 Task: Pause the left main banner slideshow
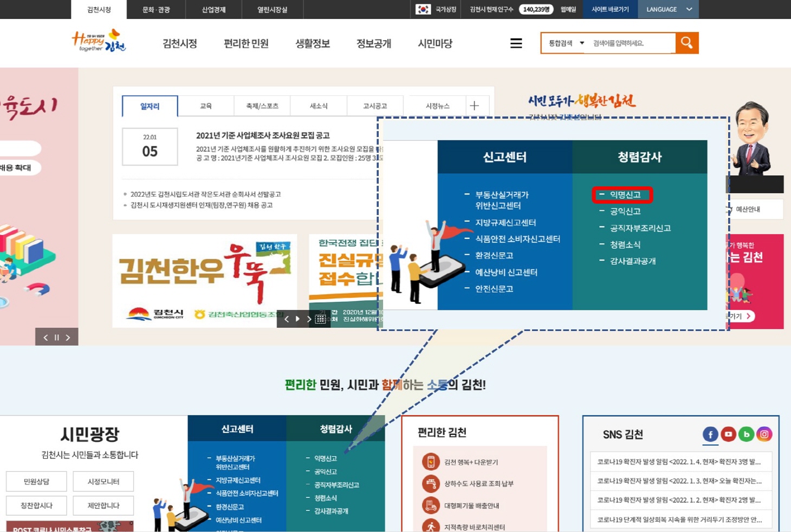pos(56,338)
